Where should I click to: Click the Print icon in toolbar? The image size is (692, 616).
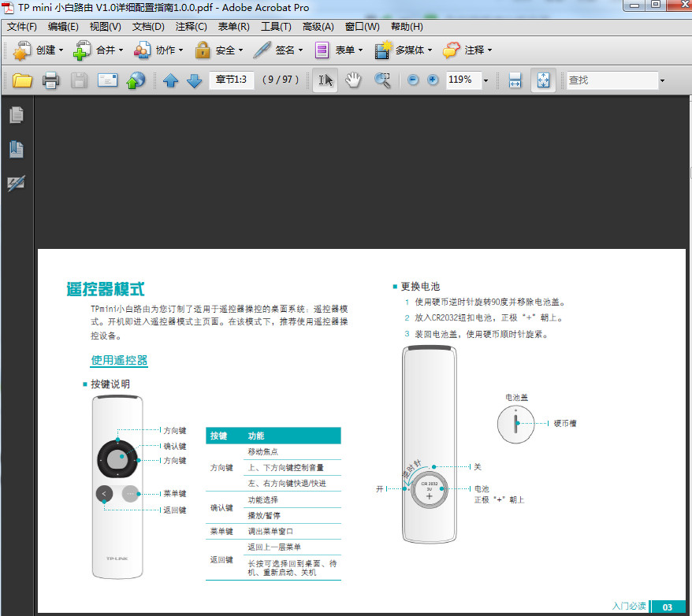pos(50,80)
